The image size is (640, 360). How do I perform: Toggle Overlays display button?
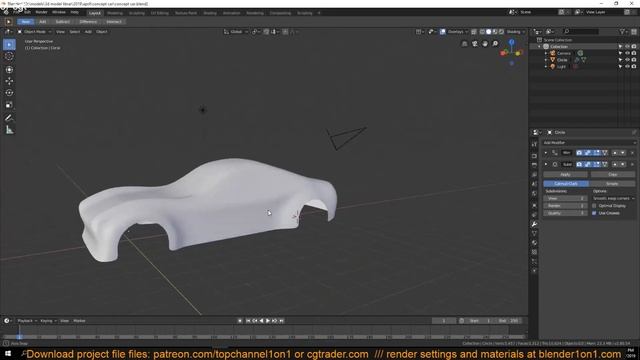click(x=443, y=31)
